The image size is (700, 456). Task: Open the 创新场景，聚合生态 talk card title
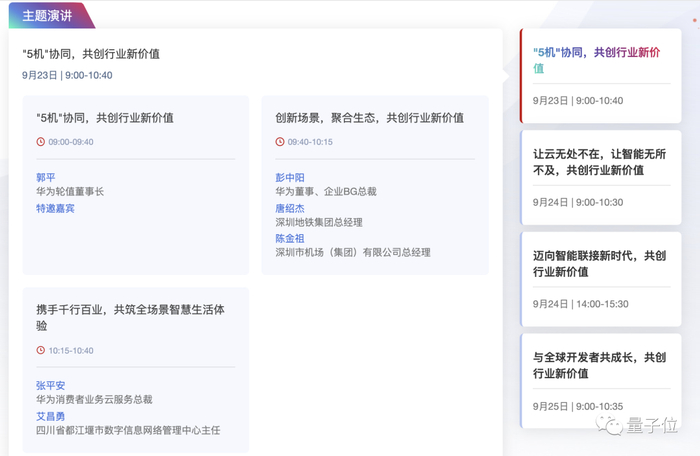click(x=369, y=117)
